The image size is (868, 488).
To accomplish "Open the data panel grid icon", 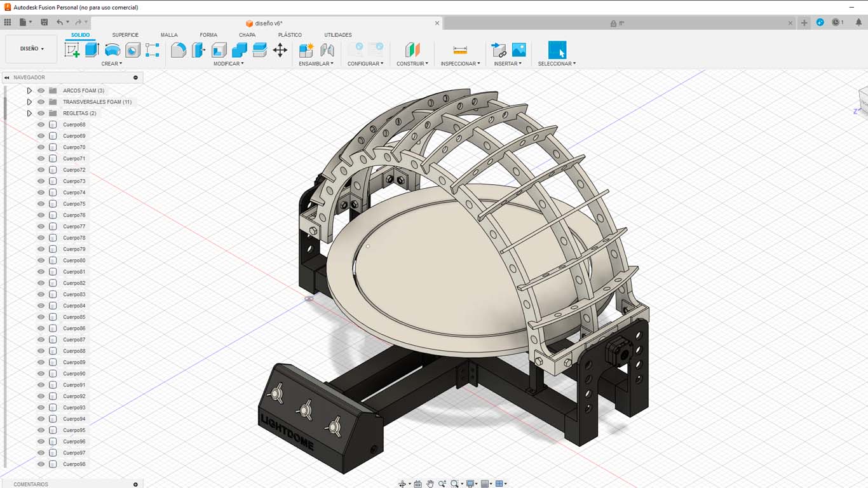I will (8, 22).
